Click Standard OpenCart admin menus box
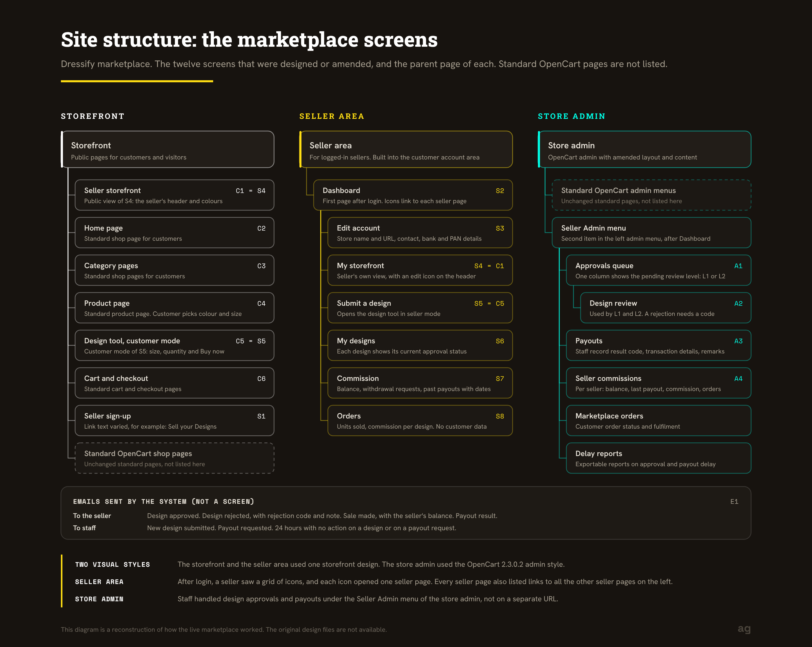 (x=652, y=195)
